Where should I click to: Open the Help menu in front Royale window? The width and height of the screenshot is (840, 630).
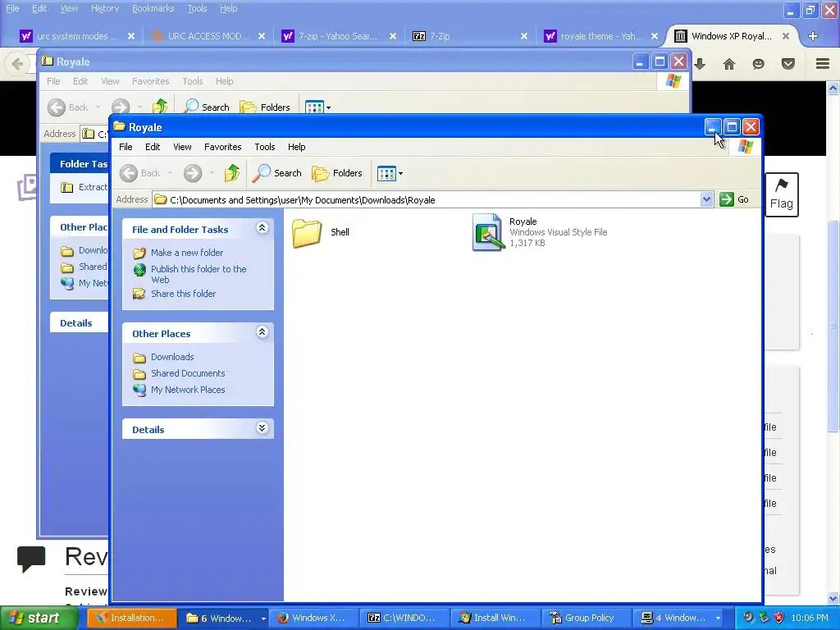pyautogui.click(x=296, y=147)
